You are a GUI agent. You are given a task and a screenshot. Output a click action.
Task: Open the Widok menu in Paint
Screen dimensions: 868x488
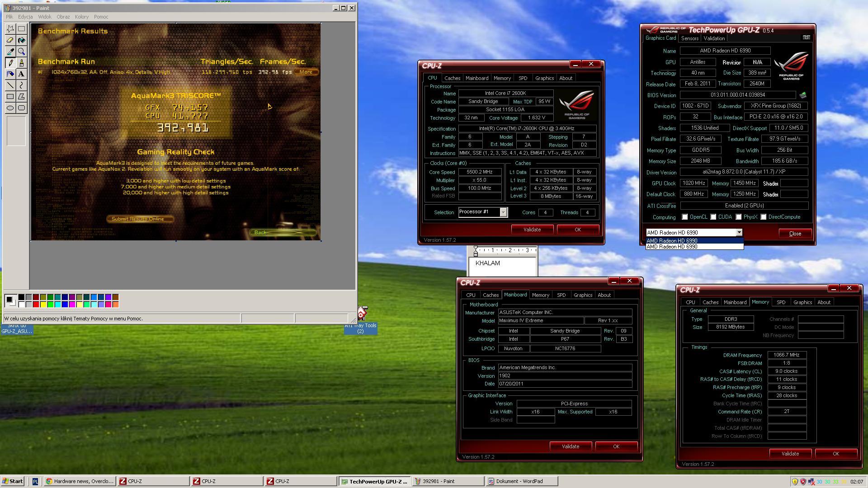pyautogui.click(x=45, y=17)
